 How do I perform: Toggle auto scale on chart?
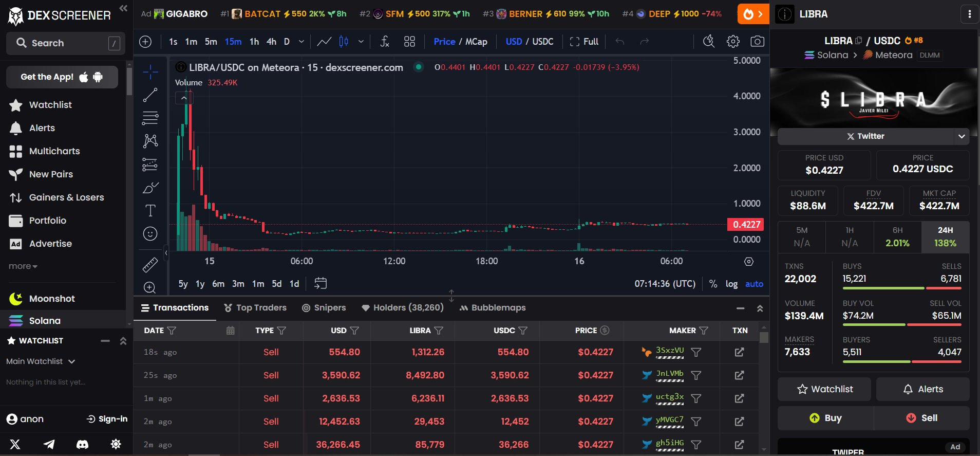tap(754, 284)
